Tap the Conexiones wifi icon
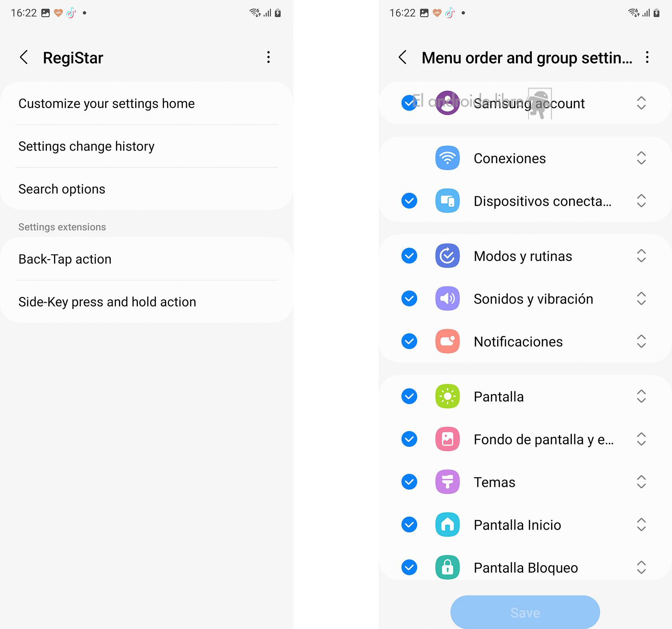Screen dimensions: 672x629 (x=447, y=158)
